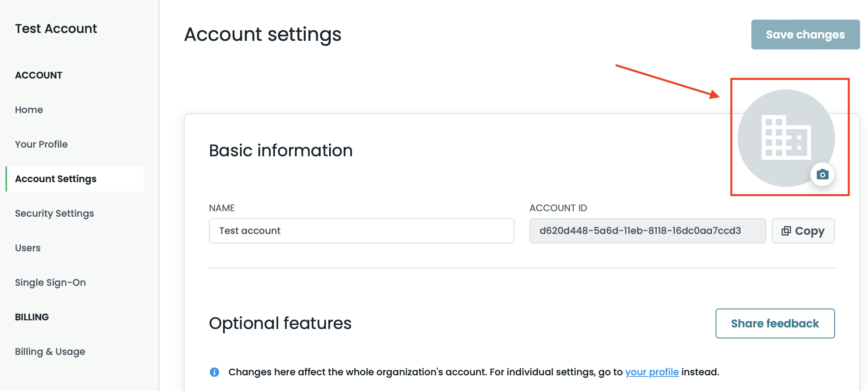
Task: Select the Account ID value field
Action: pos(647,231)
